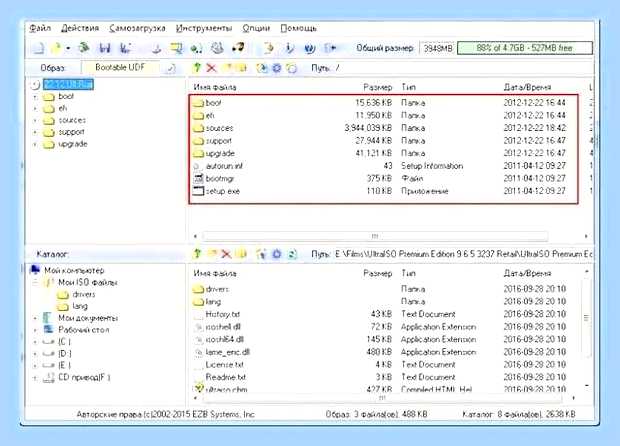Click the Information toolbar icon
This screenshot has height=446, width=620.
point(289,48)
